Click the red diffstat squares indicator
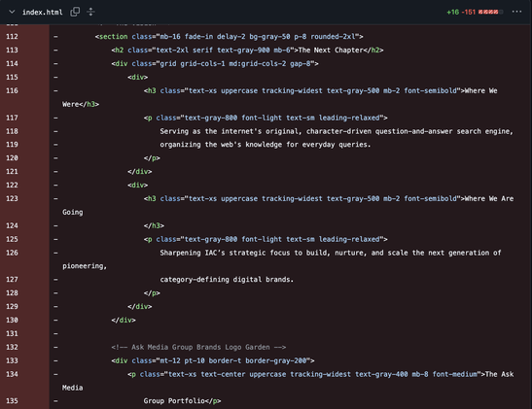This screenshot has height=409, width=532. tap(490, 12)
